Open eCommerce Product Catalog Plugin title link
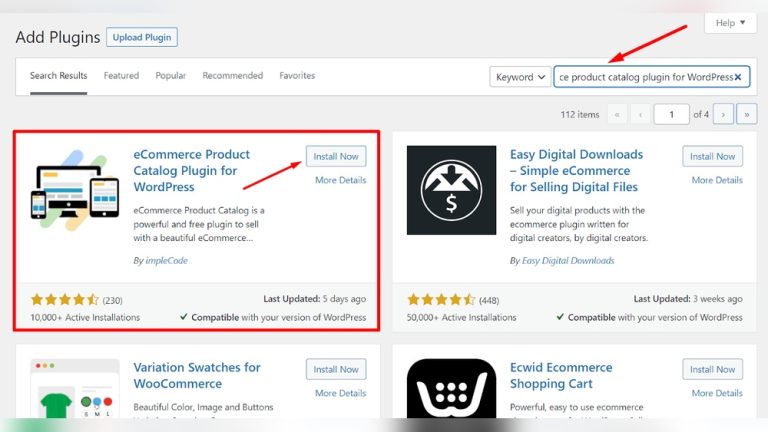The height and width of the screenshot is (432, 768). [192, 170]
